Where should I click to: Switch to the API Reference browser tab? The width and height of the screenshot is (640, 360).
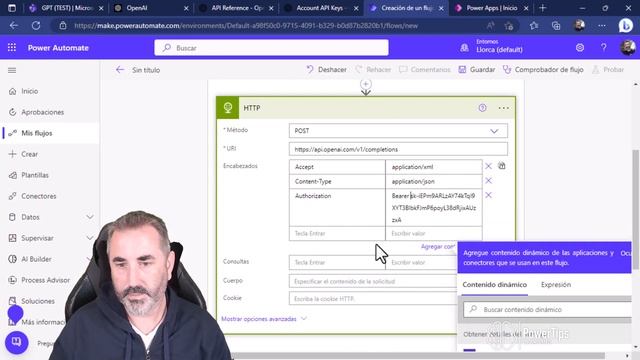coord(236,8)
